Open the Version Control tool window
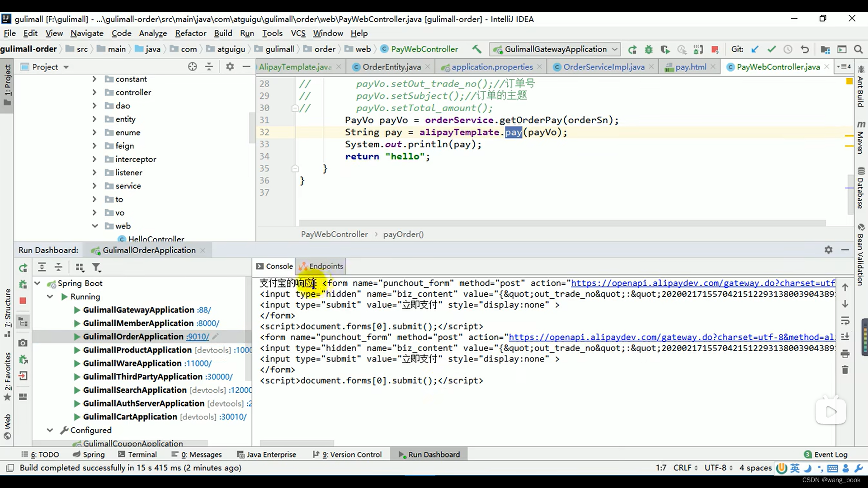 (347, 455)
